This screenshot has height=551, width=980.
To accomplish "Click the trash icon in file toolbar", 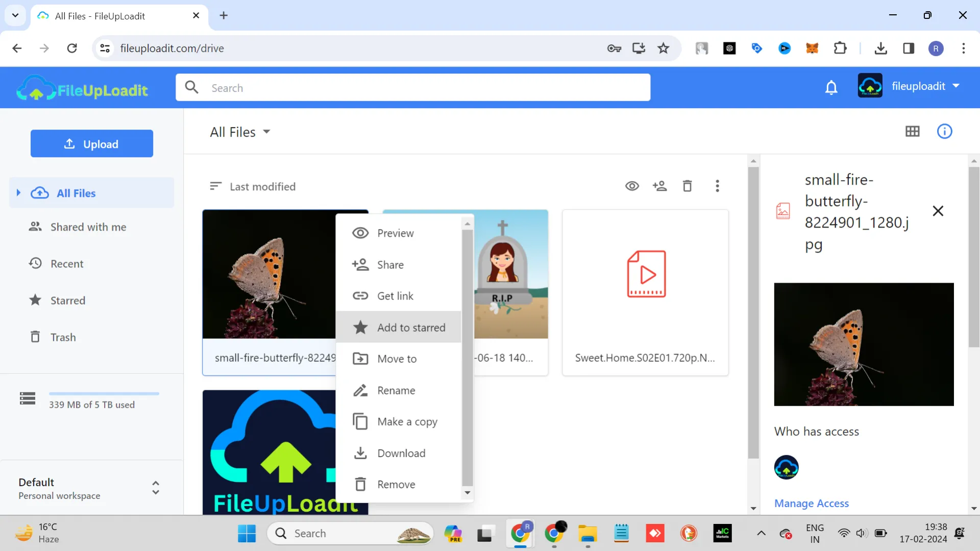I will (688, 186).
